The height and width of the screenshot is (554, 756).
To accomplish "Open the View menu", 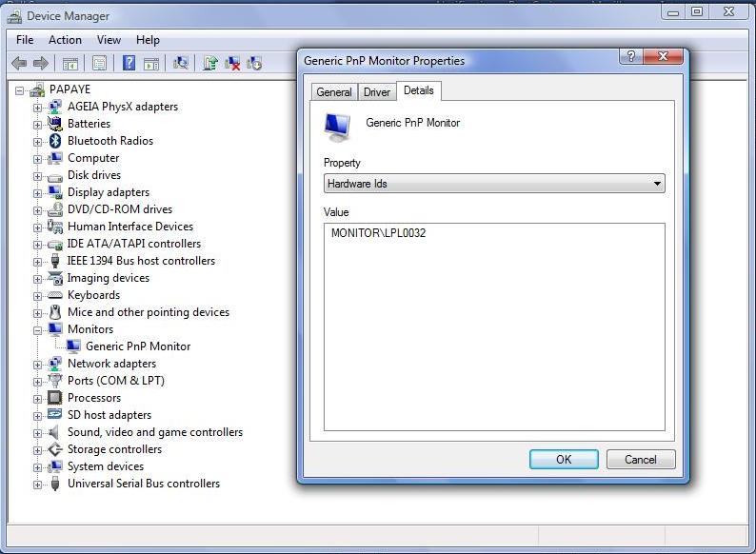I will pyautogui.click(x=109, y=40).
